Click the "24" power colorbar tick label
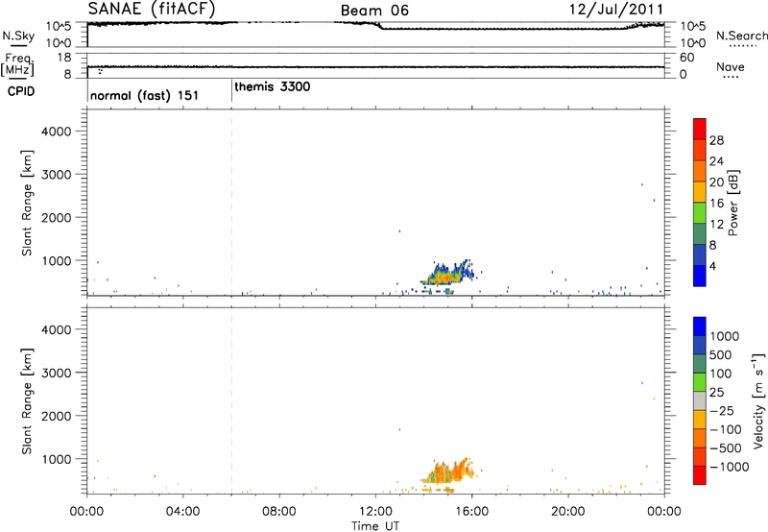This screenshot has height=532, width=768. [x=716, y=161]
